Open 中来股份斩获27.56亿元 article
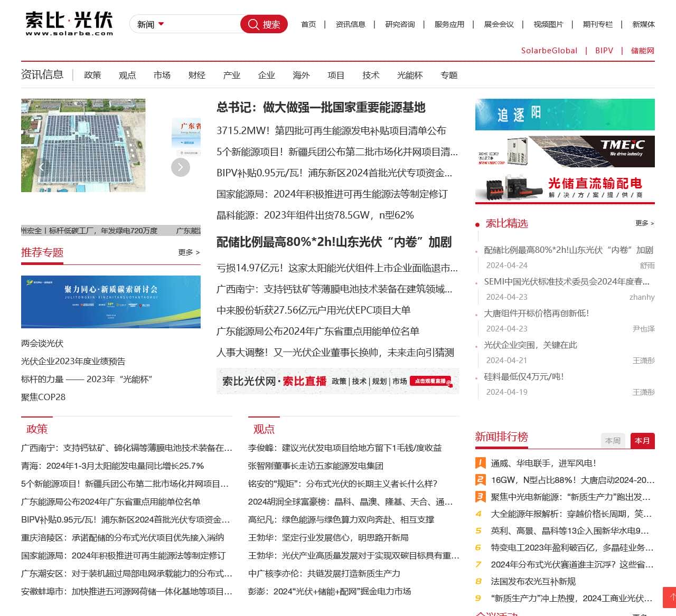Screen dimensions: 676x616 [x=314, y=310]
